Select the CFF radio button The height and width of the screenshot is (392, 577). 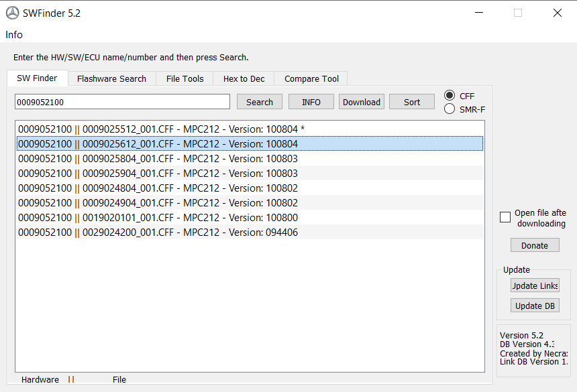click(x=450, y=96)
